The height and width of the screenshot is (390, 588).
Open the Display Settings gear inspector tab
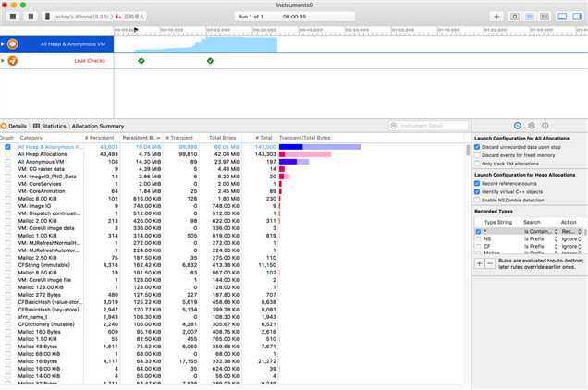point(532,126)
